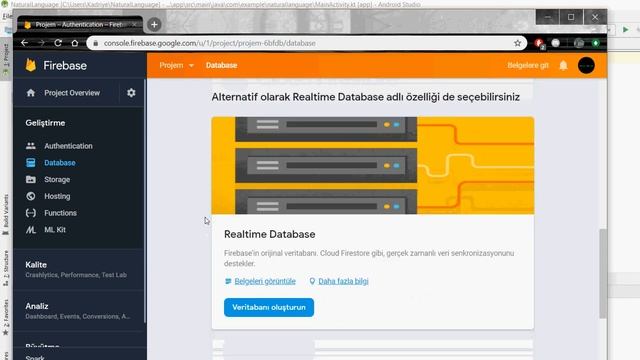Expand the Projem project dropdown
This screenshot has height=360, width=640.
click(177, 65)
